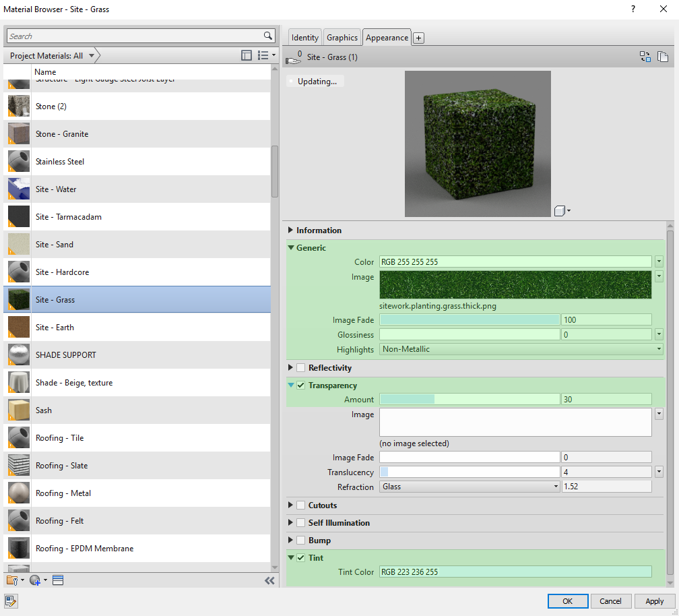Collapse the Generic section
The height and width of the screenshot is (616, 679).
click(x=290, y=247)
